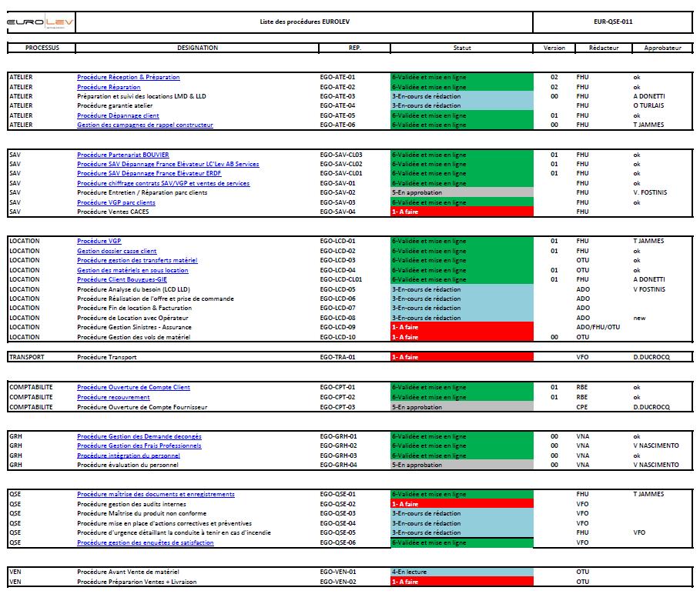Select the TRANSPORT process cell
This screenshot has height=594, width=700.
27,357
